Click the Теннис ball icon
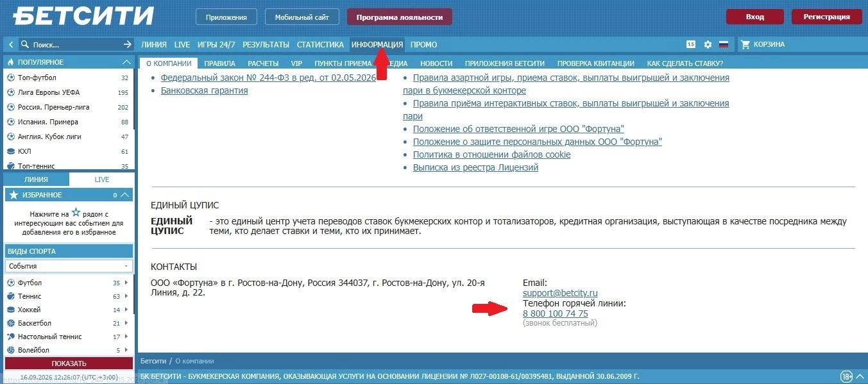868x384 pixels. pyautogui.click(x=11, y=296)
